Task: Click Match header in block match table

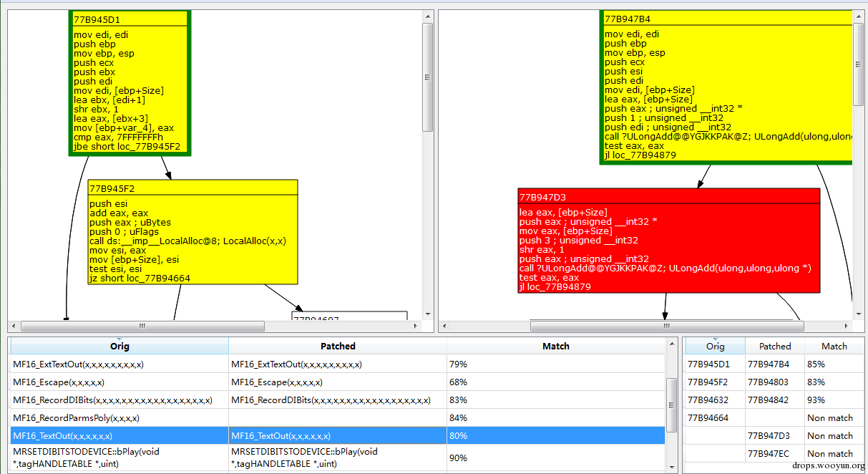Action: (834, 346)
